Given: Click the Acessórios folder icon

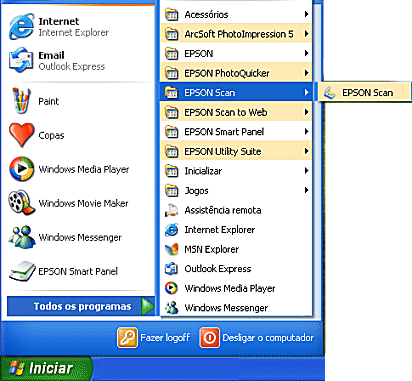Looking at the screenshot, I should [x=172, y=14].
